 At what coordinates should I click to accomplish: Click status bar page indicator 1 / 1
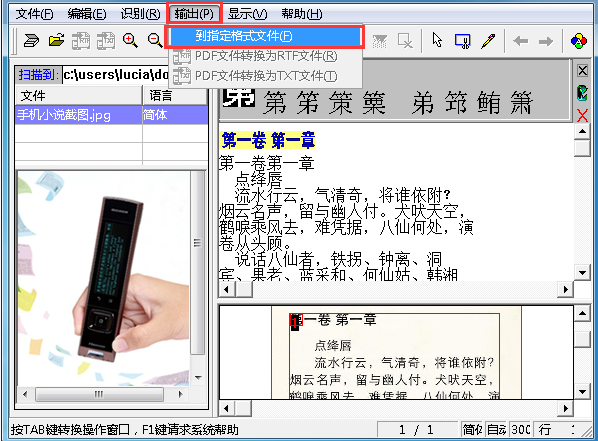coord(416,430)
